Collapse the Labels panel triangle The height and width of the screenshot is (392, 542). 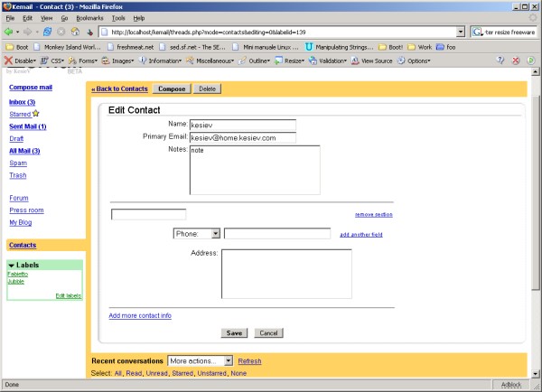(x=12, y=266)
